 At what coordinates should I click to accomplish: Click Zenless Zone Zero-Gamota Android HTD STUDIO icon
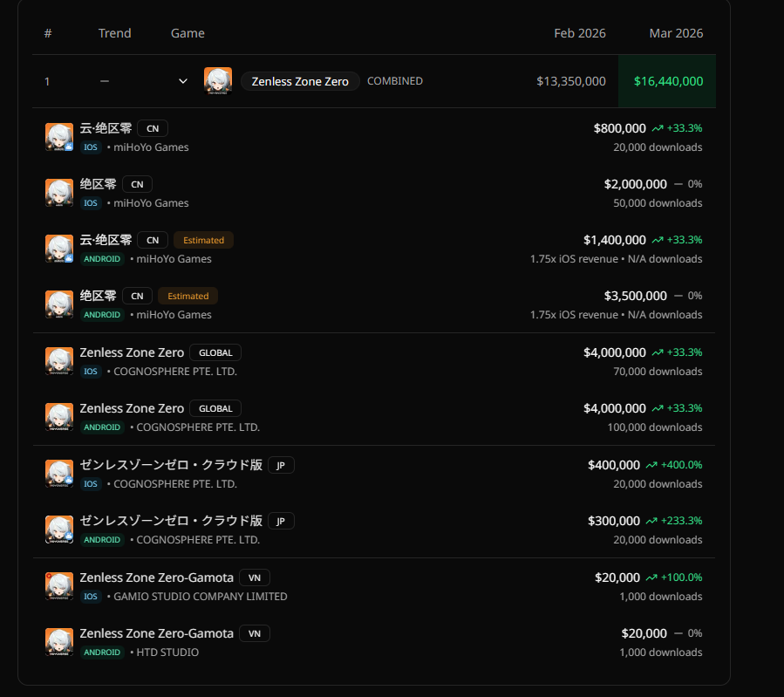[x=59, y=642]
